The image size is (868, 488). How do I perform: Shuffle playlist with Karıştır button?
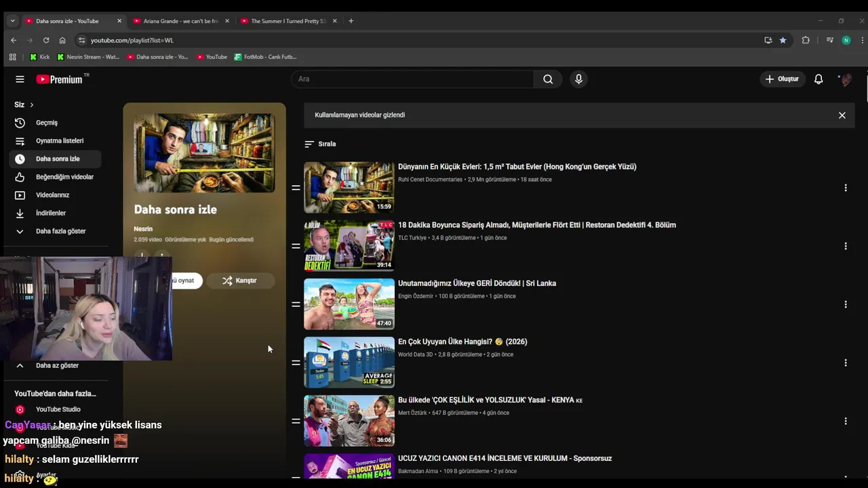pos(240,281)
